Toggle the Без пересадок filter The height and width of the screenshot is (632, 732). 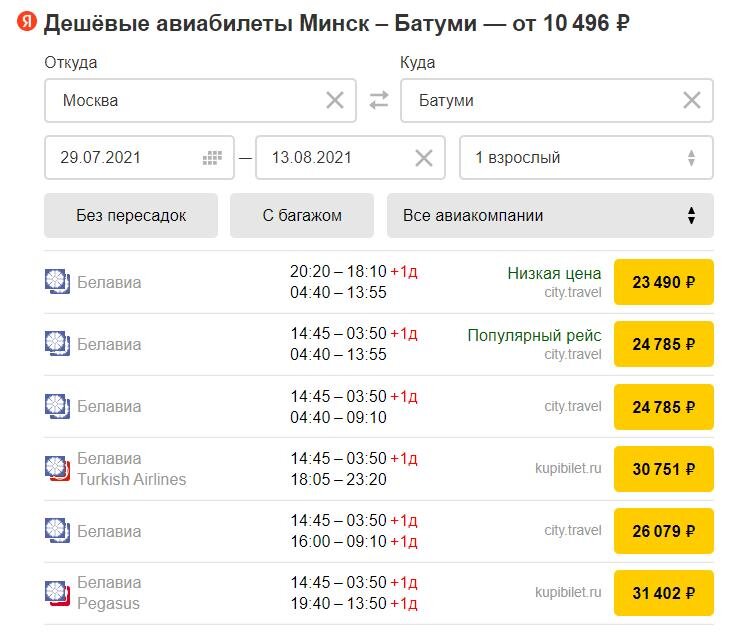pyautogui.click(x=131, y=215)
